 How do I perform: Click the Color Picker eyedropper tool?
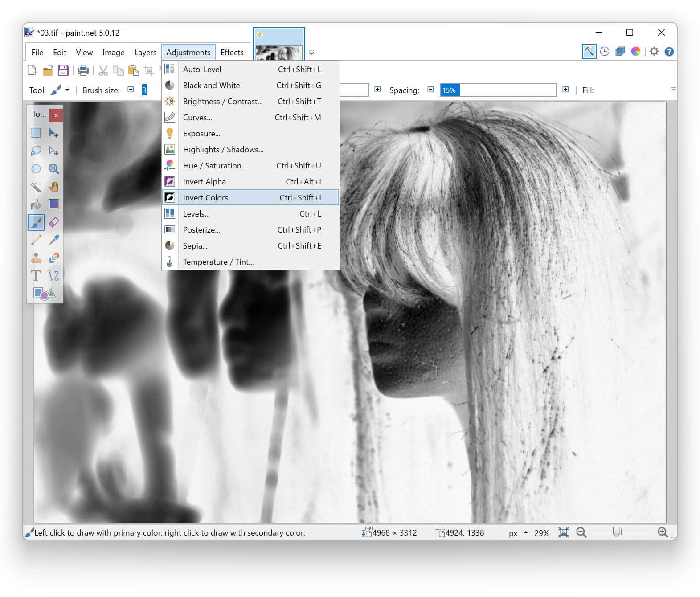(x=54, y=240)
